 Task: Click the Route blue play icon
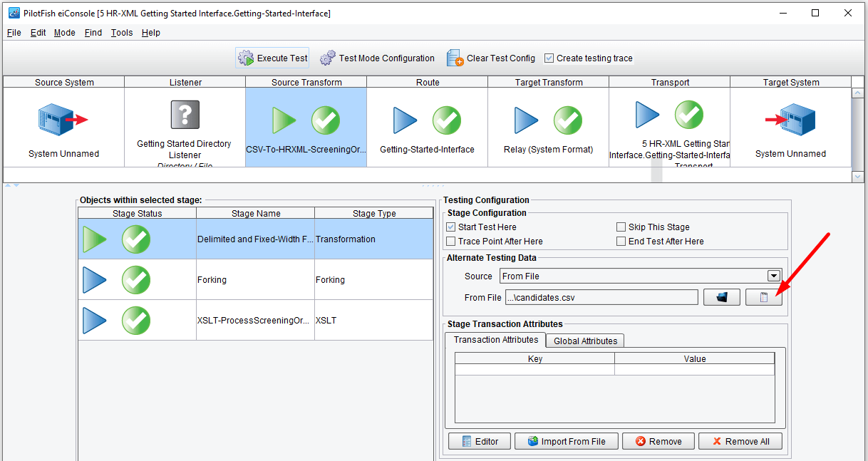coord(405,120)
